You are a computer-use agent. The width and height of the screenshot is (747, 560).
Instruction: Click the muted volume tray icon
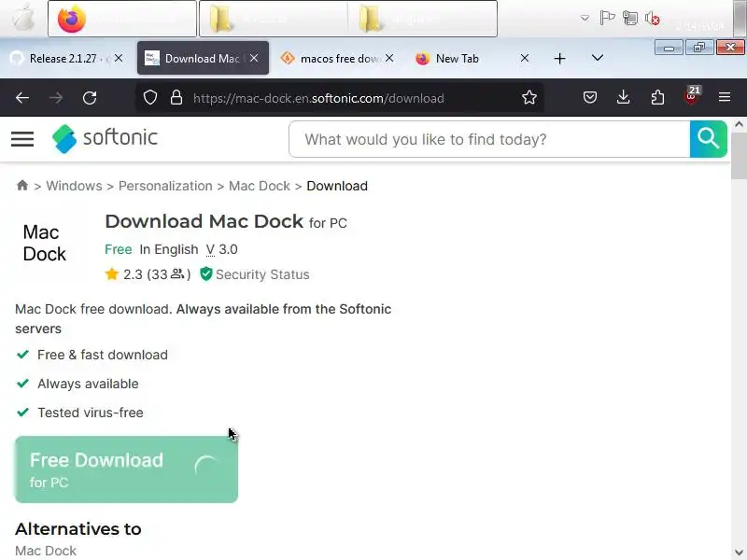[652, 18]
